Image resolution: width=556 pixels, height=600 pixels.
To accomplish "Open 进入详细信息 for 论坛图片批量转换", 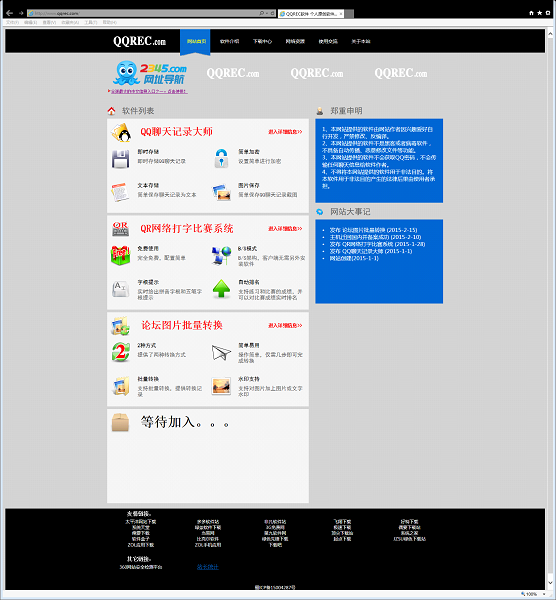I will click(285, 325).
